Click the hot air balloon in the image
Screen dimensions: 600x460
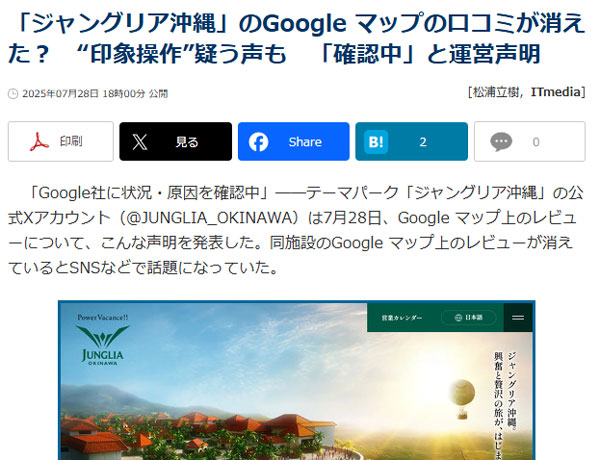[x=462, y=400]
